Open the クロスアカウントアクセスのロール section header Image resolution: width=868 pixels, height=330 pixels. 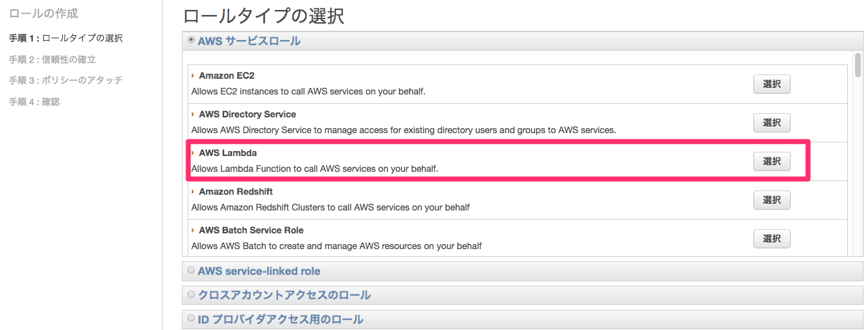tap(523, 295)
